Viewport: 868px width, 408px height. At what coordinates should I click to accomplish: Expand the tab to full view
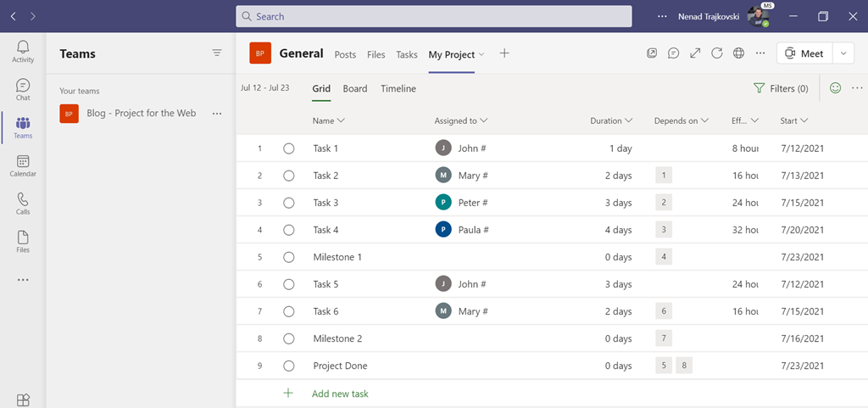click(695, 53)
